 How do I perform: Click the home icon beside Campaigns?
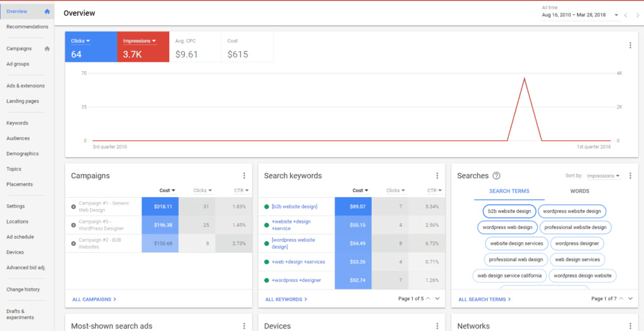[x=47, y=48]
